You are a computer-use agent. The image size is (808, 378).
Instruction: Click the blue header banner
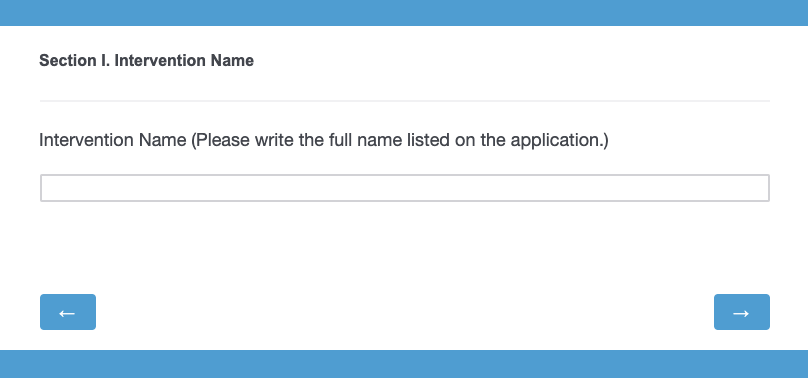click(404, 13)
